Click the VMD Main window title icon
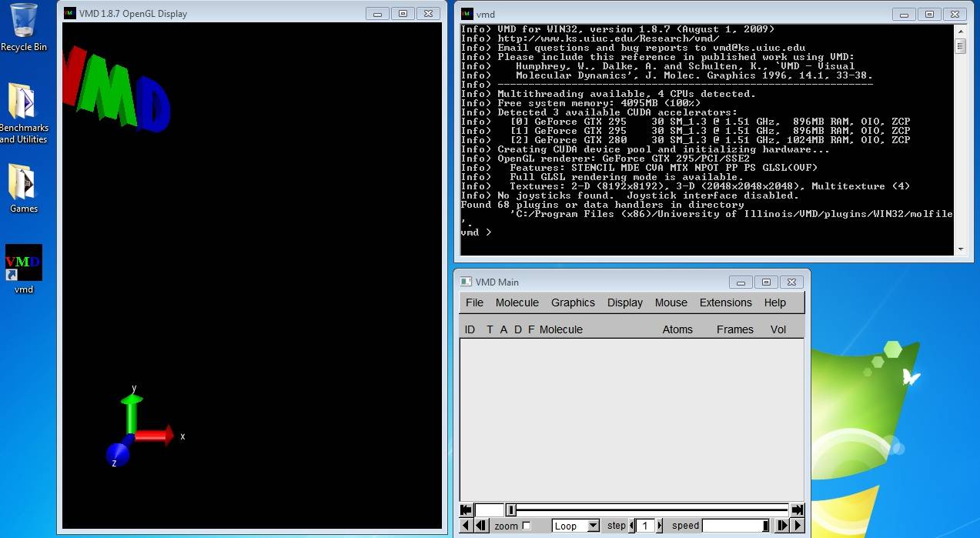Viewport: 980px width, 538px height. tap(466, 282)
